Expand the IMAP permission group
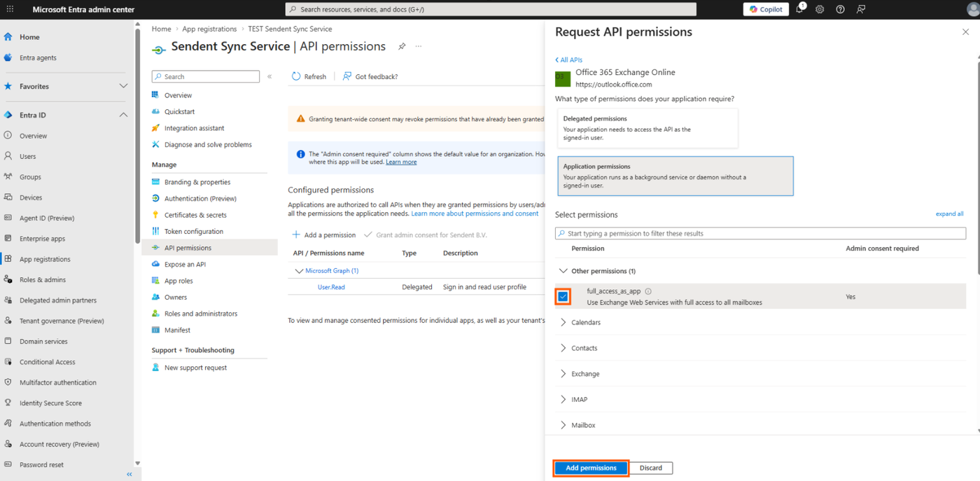The image size is (980, 481). [563, 399]
